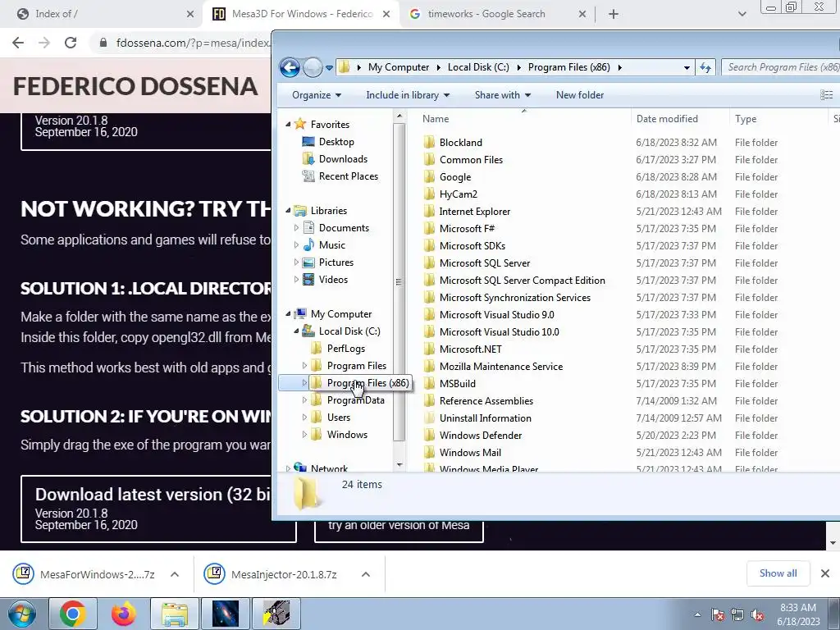
Task: Collapse the My Computer tree node
Action: [x=288, y=314]
